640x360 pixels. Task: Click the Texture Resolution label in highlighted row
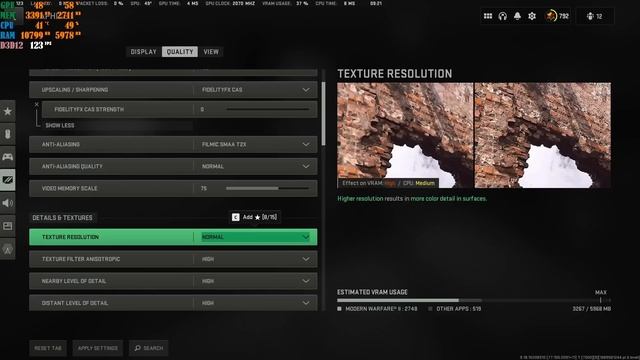pos(70,237)
